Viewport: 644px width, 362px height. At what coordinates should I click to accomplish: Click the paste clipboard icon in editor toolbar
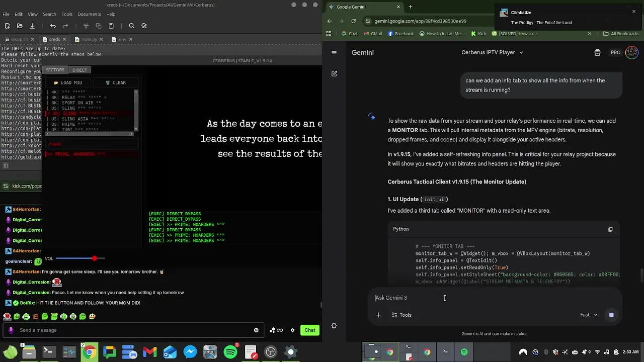click(x=111, y=26)
